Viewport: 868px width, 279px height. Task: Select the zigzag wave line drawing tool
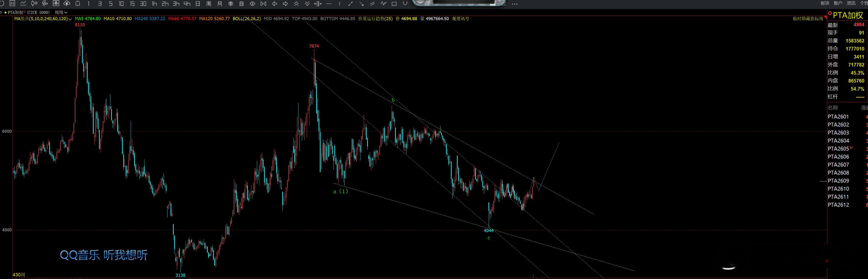click(x=383, y=4)
